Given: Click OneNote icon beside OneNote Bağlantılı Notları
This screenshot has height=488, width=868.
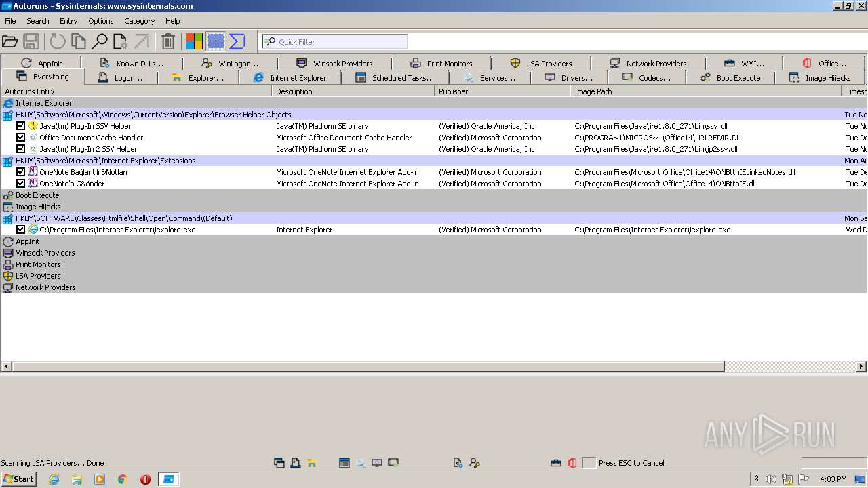Looking at the screenshot, I should (x=33, y=172).
